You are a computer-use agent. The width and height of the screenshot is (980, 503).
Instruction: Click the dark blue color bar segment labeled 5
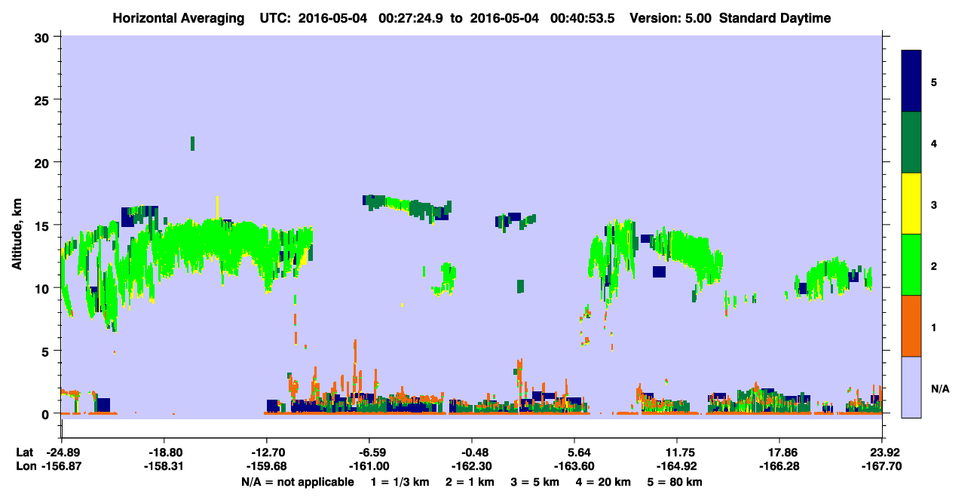tap(911, 81)
